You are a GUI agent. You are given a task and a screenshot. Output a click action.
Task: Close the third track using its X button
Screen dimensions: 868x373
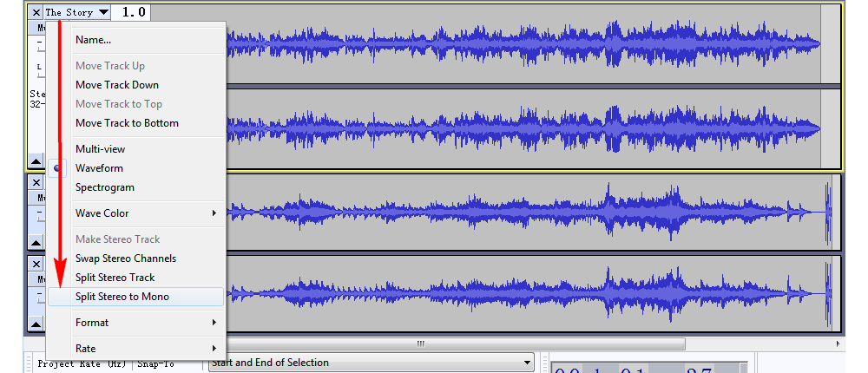click(36, 264)
